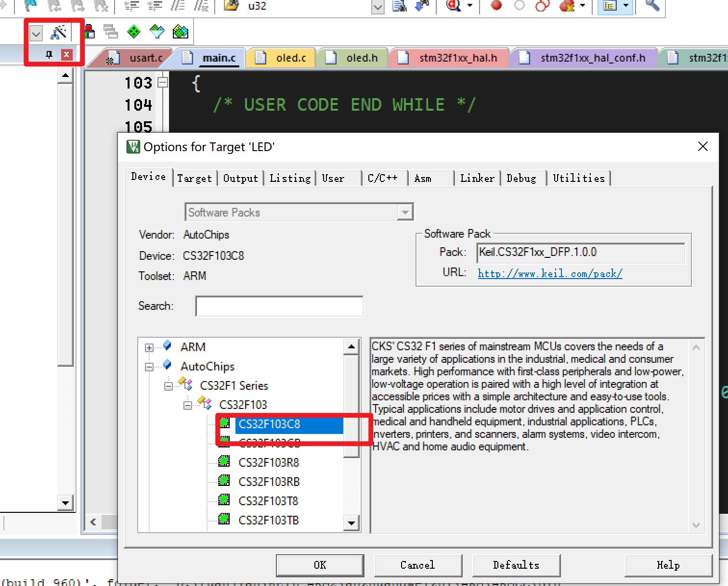Open dropdown arrow beside window layout
The image size is (728, 586).
click(626, 6)
